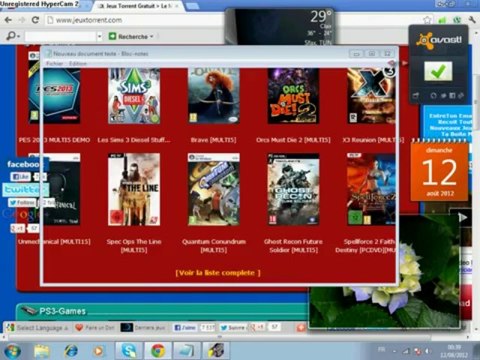Open the Orcs Must Die 2 [MULTI5] link
Screen dimensions: 480x360
[x=293, y=140]
